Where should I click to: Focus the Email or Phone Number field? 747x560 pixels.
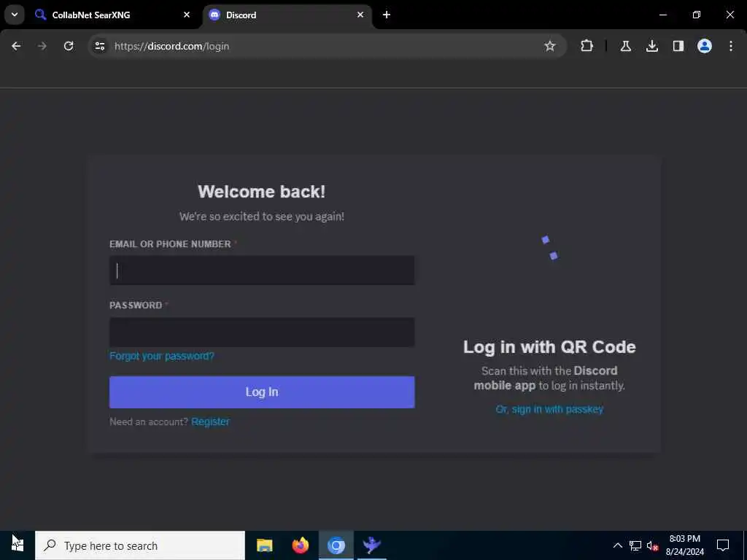[x=262, y=271]
